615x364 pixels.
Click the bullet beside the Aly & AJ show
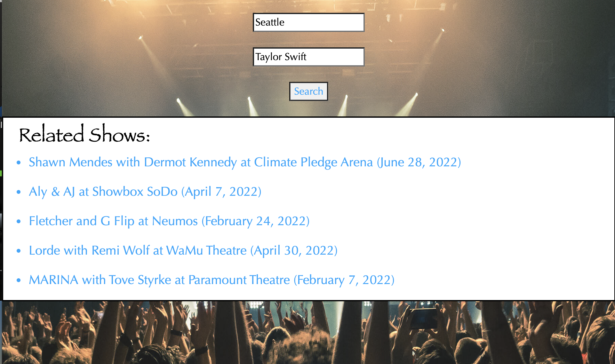click(x=19, y=192)
